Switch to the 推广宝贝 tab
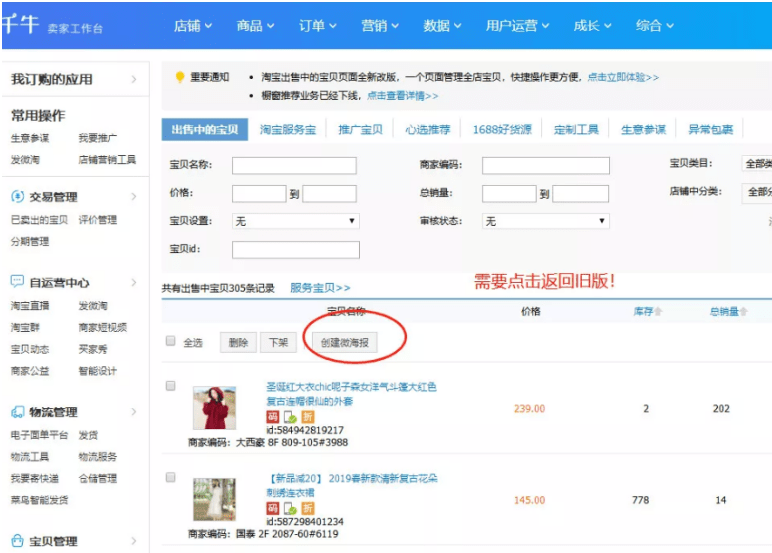772x553 pixels. click(360, 130)
